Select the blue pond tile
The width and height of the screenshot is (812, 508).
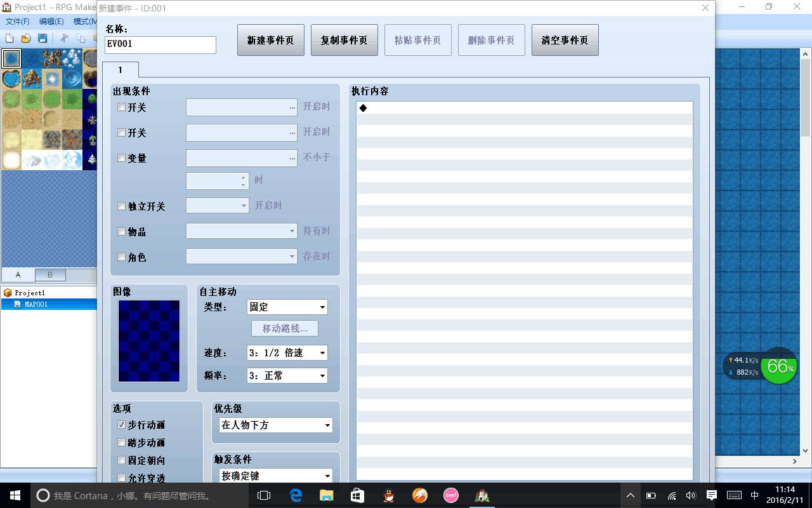(x=11, y=79)
